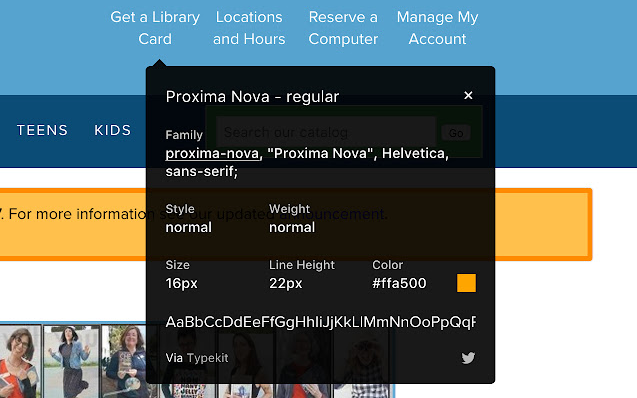The width and height of the screenshot is (637, 398).
Task: Close the Proxima Nova font popup
Action: pyautogui.click(x=468, y=95)
